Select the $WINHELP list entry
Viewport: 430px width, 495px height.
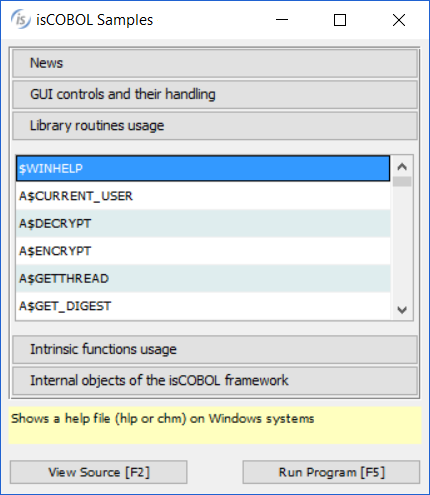click(x=203, y=168)
